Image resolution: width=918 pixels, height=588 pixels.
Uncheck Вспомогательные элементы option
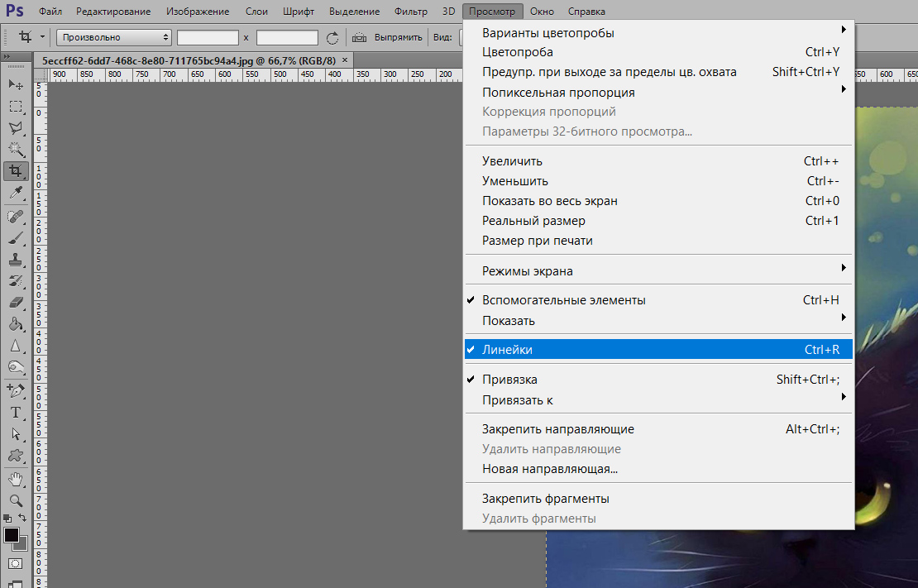[x=563, y=300]
